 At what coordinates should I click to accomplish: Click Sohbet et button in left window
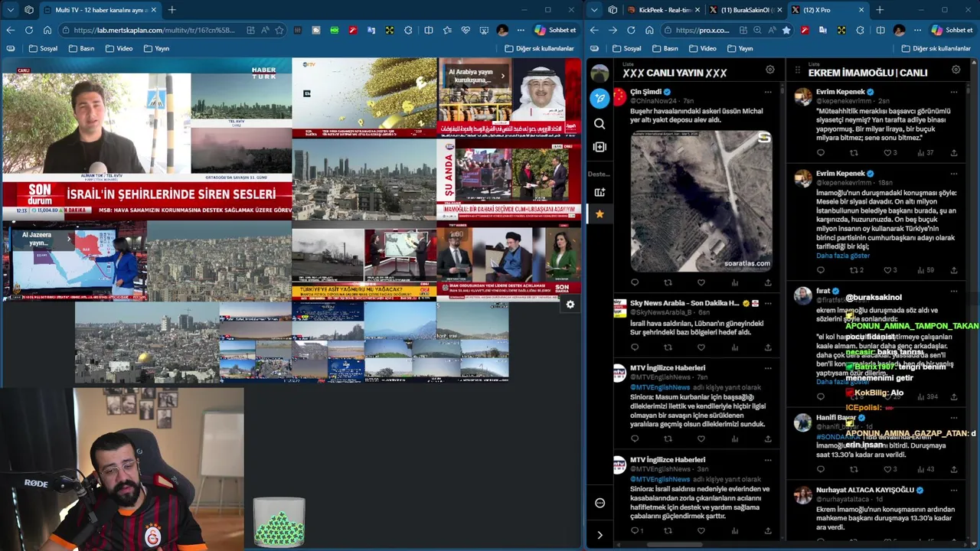[555, 30]
